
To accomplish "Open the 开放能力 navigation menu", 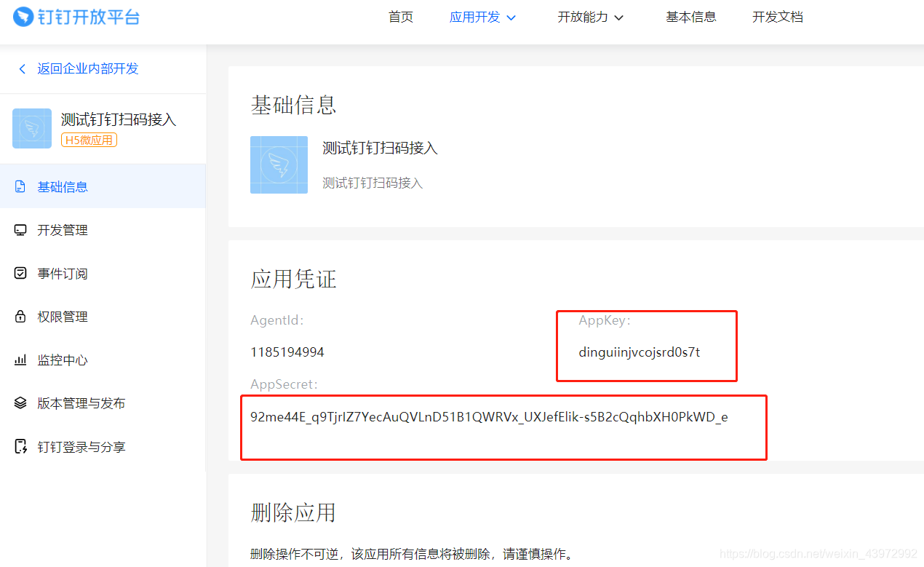I will point(583,17).
